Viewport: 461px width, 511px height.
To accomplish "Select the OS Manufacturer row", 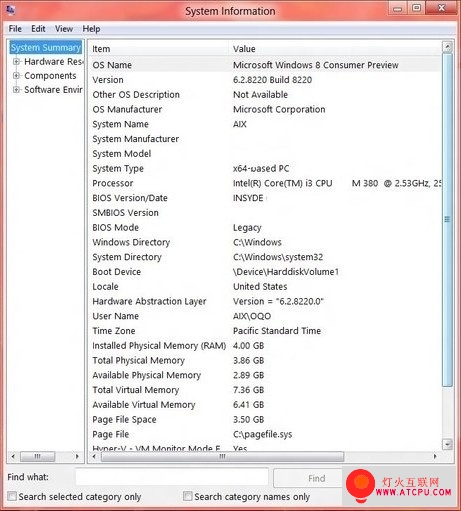I will click(x=265, y=109).
